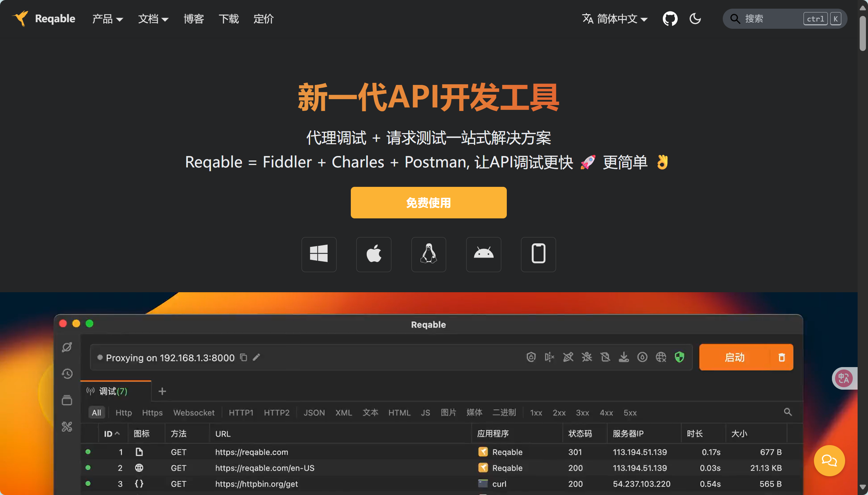Click the trash clear icon beside 启动

click(781, 357)
